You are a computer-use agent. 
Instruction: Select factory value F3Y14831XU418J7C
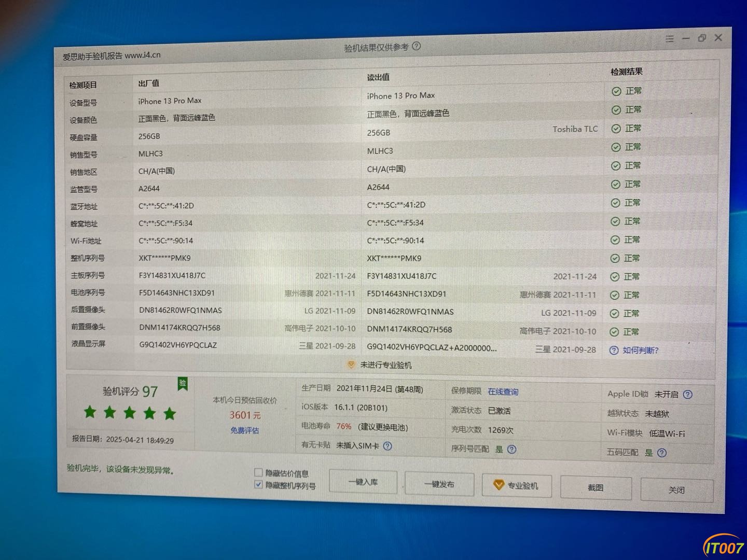coord(172,275)
